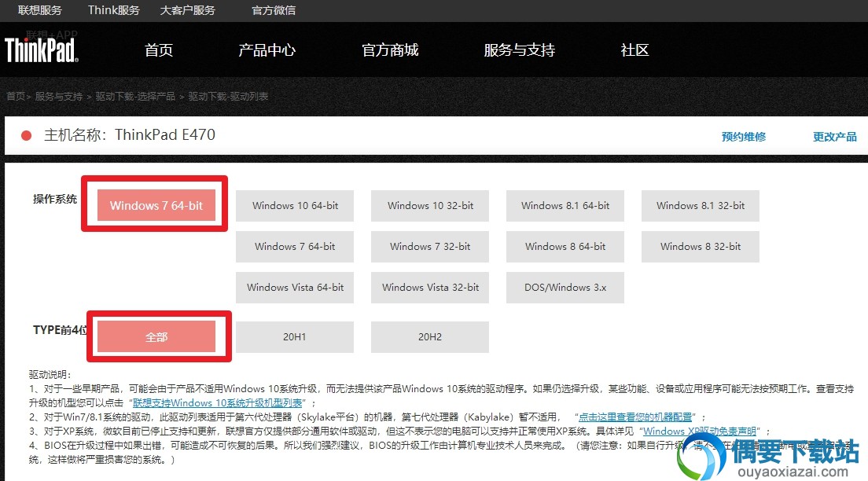Click the ThinkPad logo
Viewport: 868px width, 481px height.
42,50
